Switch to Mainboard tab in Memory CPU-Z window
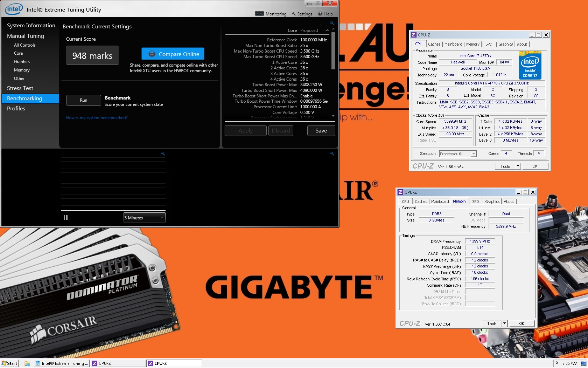 click(440, 202)
